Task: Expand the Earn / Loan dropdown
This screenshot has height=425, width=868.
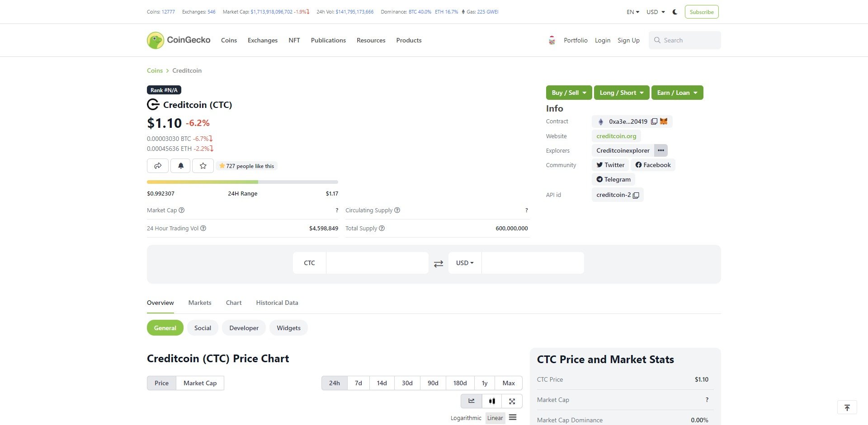Action: [677, 93]
